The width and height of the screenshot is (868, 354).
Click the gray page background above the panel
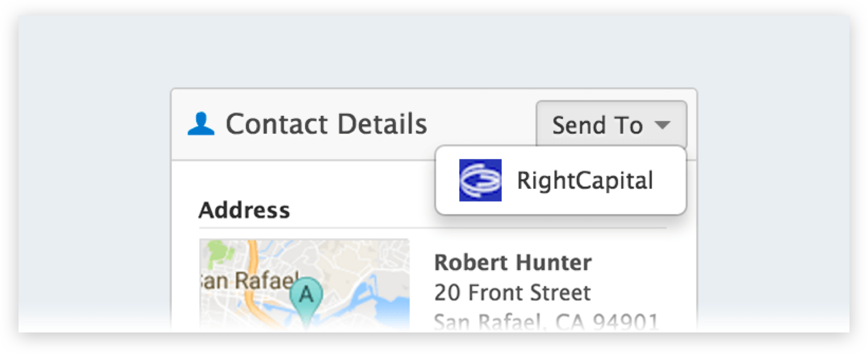pyautogui.click(x=434, y=50)
